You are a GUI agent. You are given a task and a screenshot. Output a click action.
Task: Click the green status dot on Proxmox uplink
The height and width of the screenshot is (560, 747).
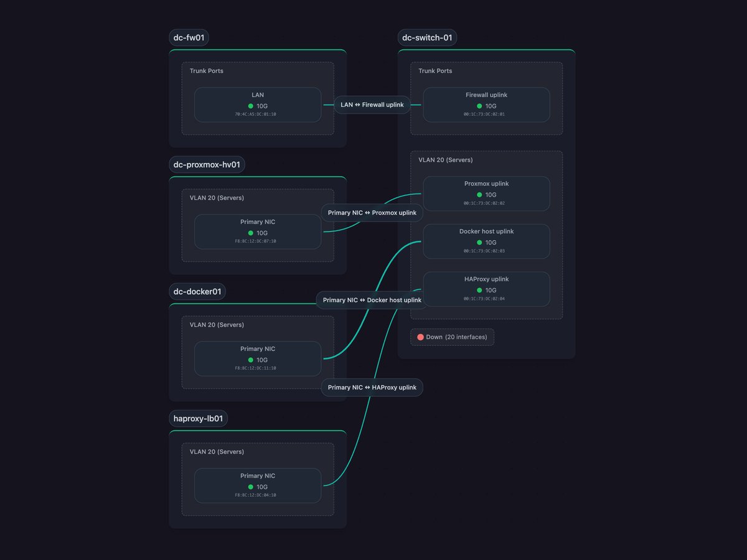pyautogui.click(x=479, y=195)
